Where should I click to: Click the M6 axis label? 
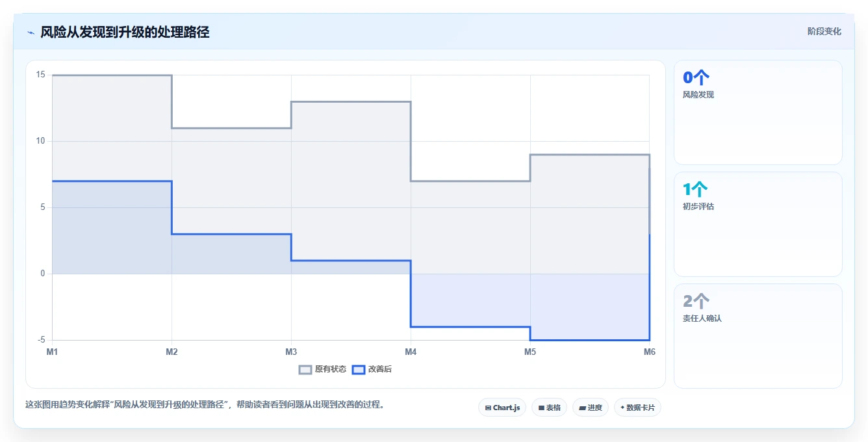[x=650, y=352]
